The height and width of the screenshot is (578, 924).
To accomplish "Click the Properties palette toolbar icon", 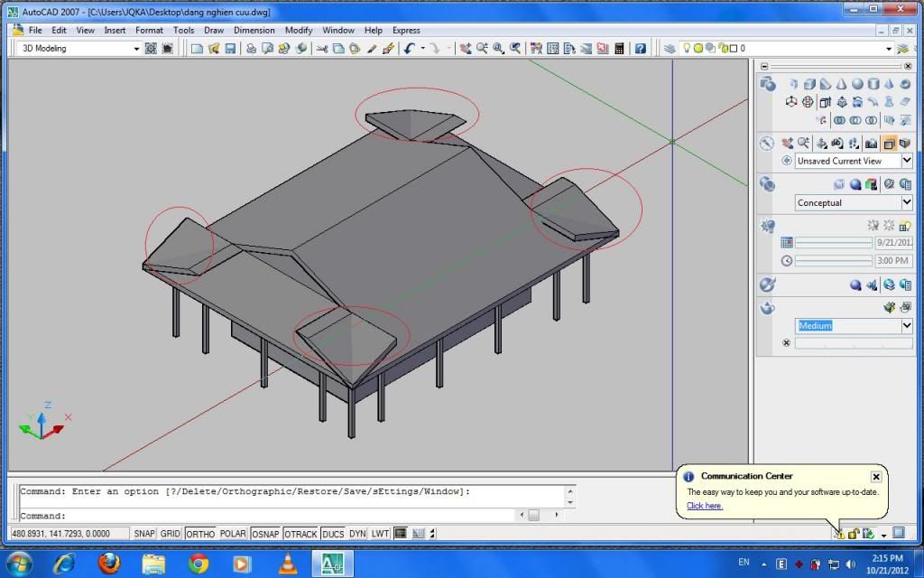I will point(536,49).
